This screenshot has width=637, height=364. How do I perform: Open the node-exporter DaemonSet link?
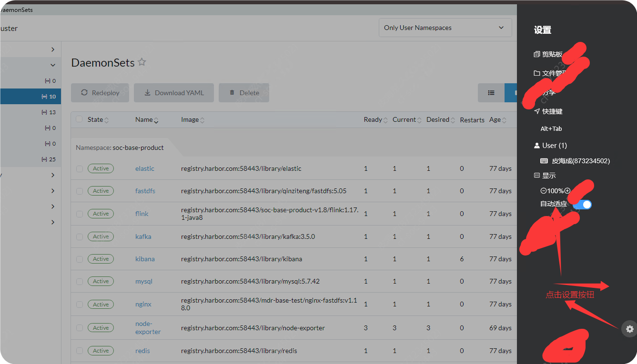(148, 328)
